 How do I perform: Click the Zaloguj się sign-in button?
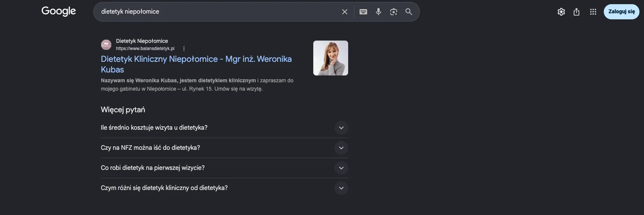coord(622,12)
